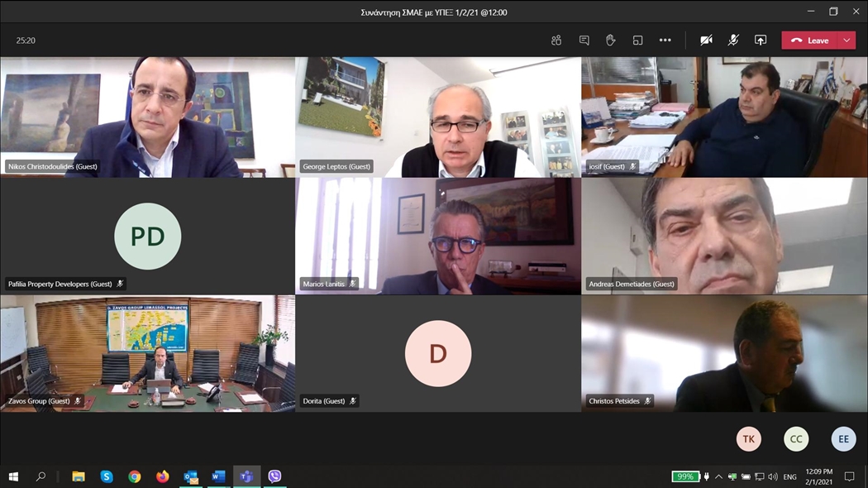
Task: Launch Firefox from the taskbar
Action: [163, 476]
